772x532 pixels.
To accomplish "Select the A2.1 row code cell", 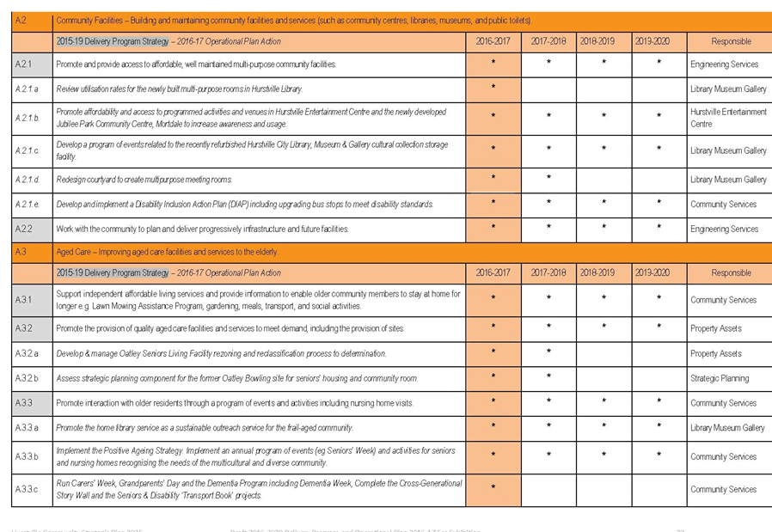I will click(32, 64).
